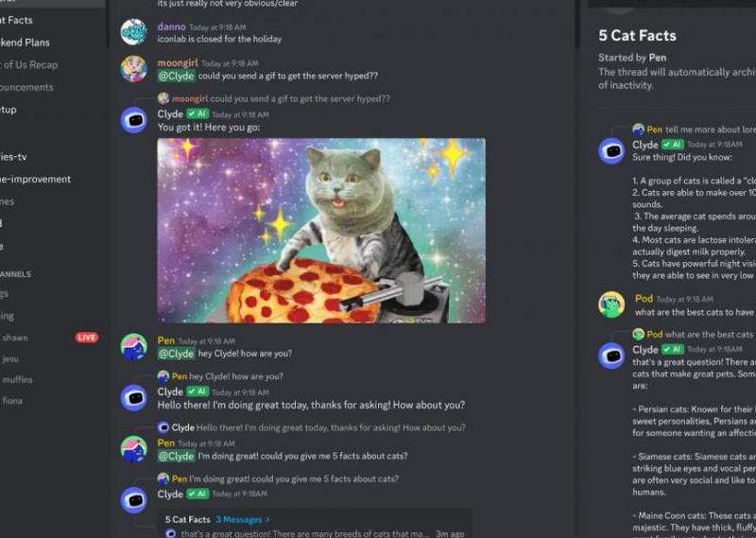Open the home-improvement channel
756x538 pixels.
coord(35,179)
